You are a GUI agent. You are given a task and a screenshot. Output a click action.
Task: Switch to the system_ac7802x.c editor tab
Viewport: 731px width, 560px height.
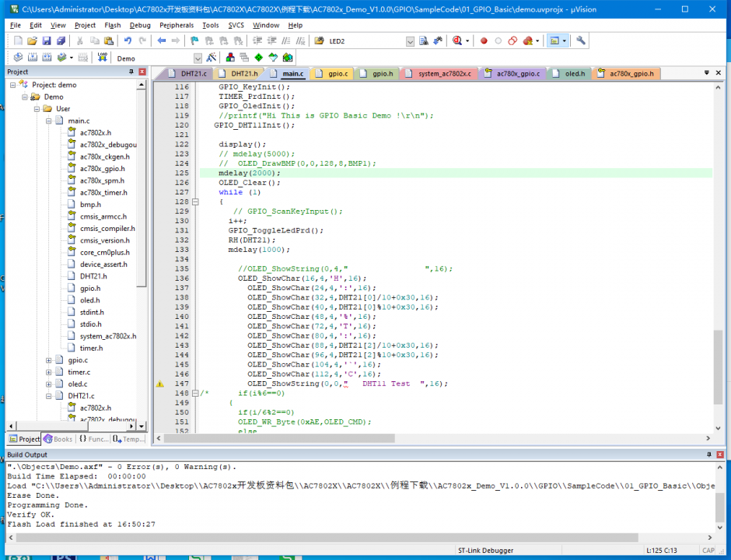tap(439, 74)
